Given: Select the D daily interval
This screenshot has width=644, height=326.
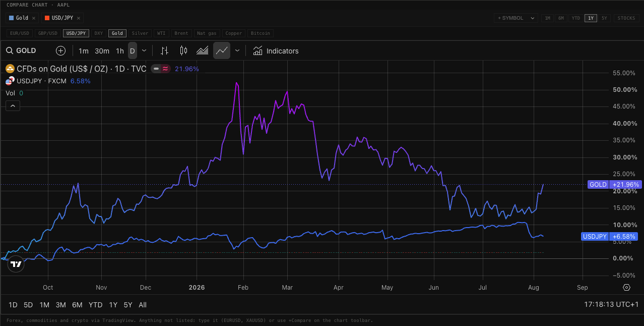Looking at the screenshot, I should click(133, 51).
